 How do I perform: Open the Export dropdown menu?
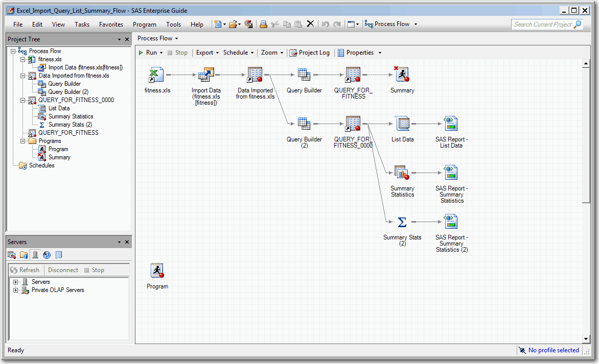click(x=207, y=53)
